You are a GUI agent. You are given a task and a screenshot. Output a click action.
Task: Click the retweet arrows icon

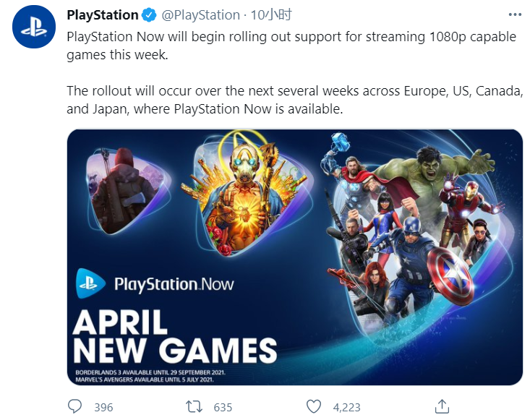[194, 406]
